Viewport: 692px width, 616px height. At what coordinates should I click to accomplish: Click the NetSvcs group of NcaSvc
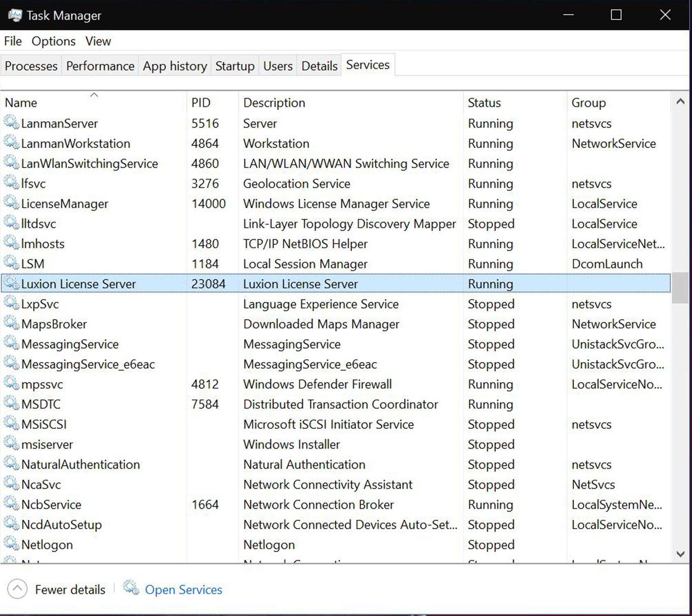[x=593, y=484]
